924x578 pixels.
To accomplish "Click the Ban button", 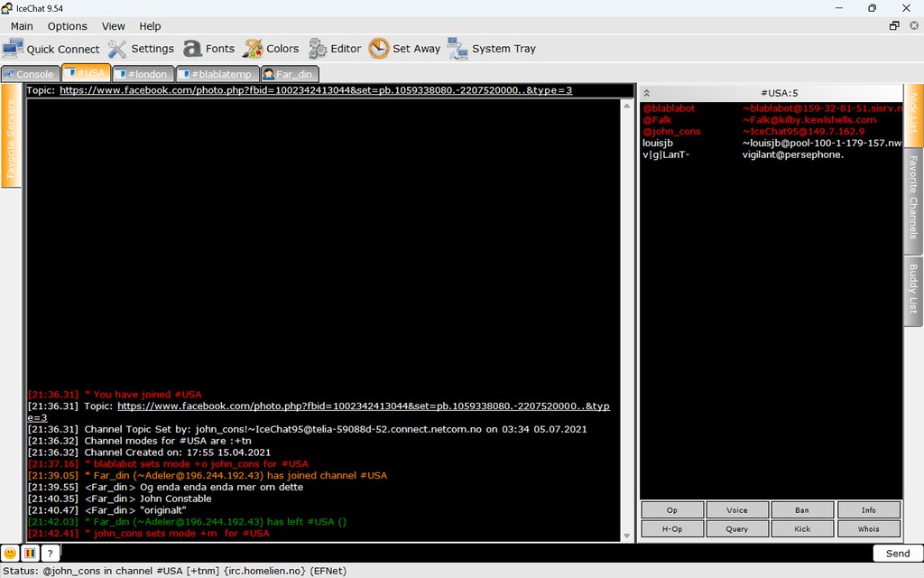I will click(x=802, y=510).
